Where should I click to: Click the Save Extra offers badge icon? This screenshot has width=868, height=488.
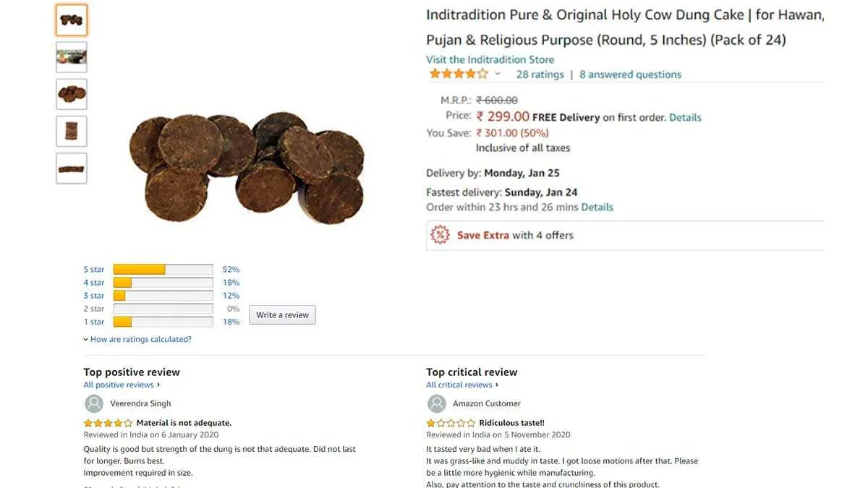(x=440, y=235)
